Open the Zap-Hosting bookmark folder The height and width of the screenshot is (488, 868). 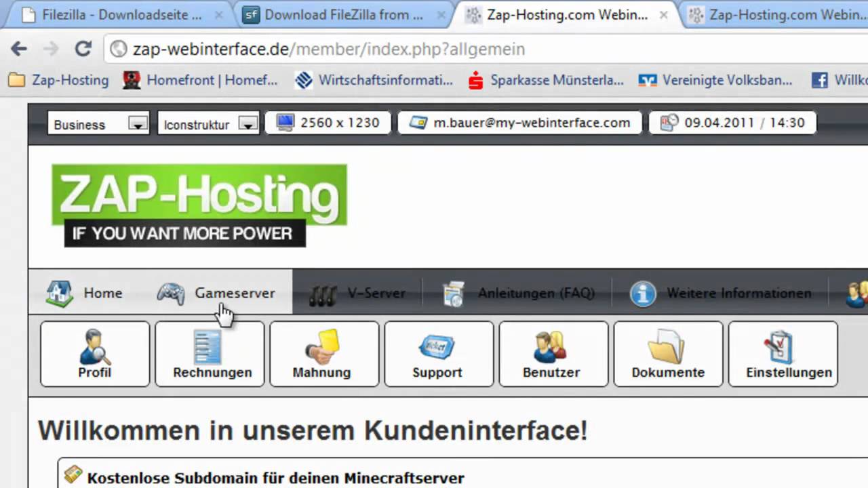point(58,80)
